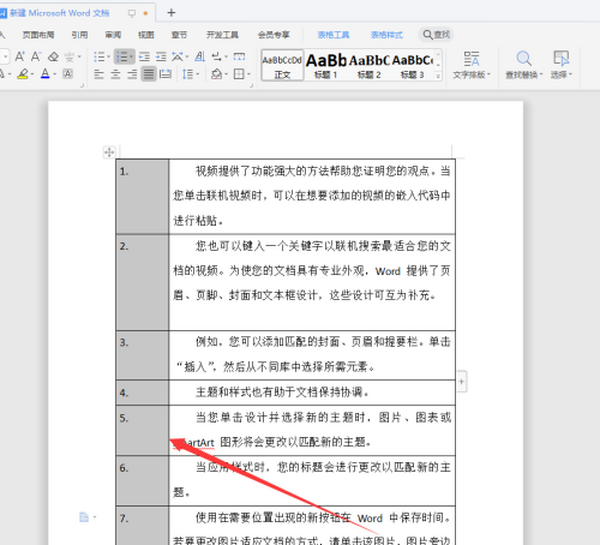Click the show paragraph marks icon

tap(217, 57)
